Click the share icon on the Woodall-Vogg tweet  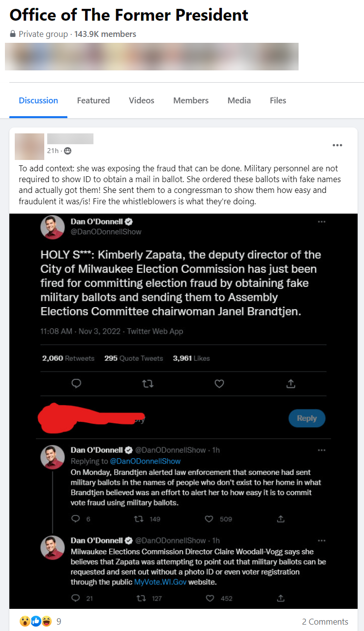280,598
